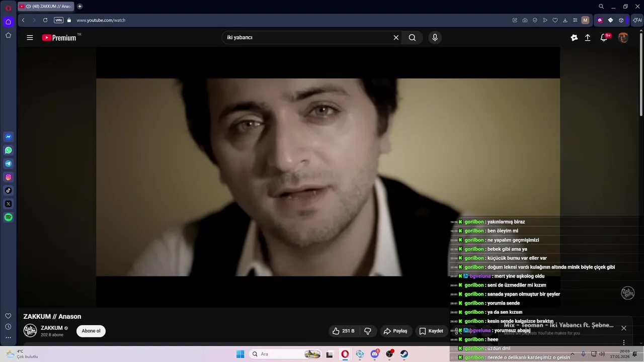The image size is (644, 362).
Task: Click the heart icon in the address bar
Action: pyautogui.click(x=555, y=20)
